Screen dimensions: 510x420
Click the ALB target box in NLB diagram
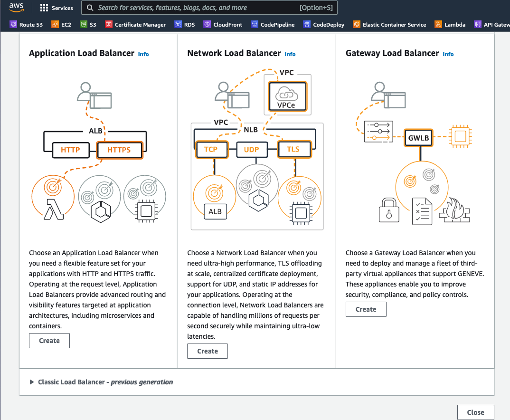point(215,211)
